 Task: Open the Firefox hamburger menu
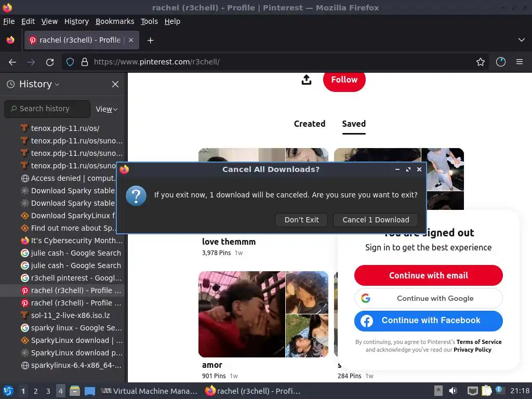520,62
